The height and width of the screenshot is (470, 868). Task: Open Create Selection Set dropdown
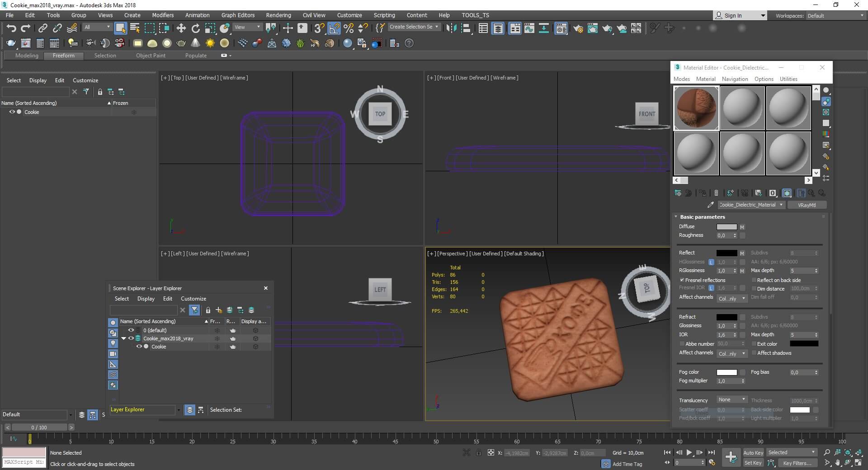pyautogui.click(x=414, y=27)
